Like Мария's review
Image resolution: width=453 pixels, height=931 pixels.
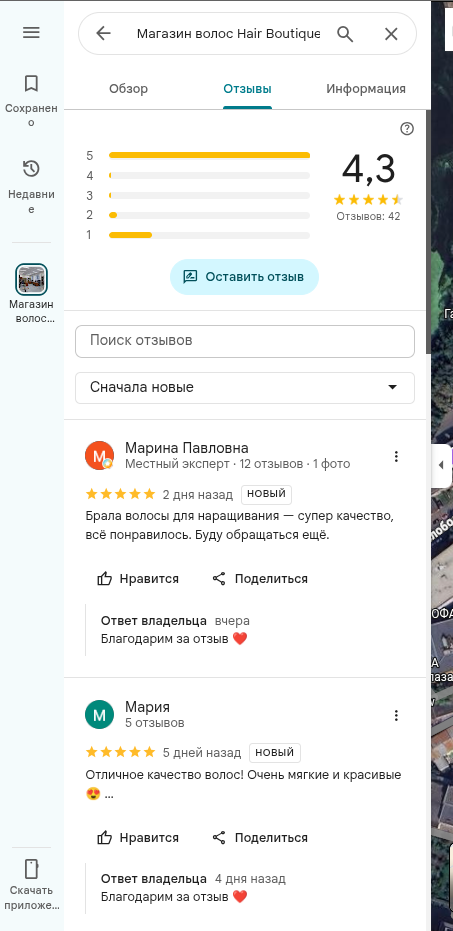pos(138,838)
